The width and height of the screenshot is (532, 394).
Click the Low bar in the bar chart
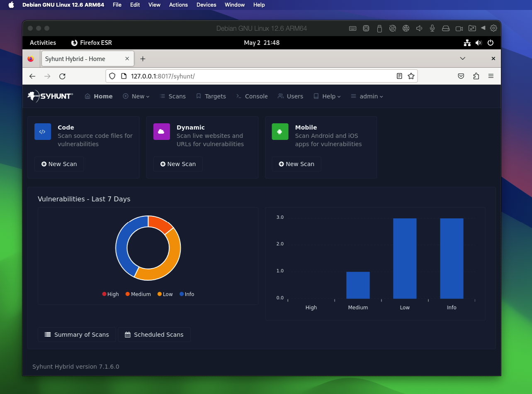click(x=405, y=258)
